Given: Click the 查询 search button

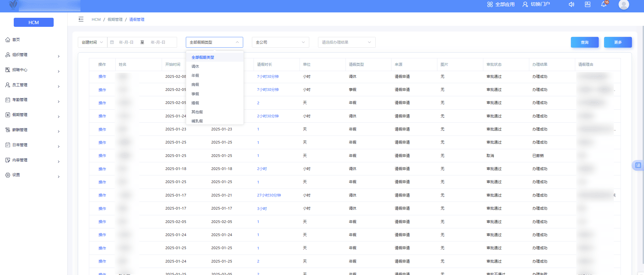Looking at the screenshot, I should click(x=584, y=42).
